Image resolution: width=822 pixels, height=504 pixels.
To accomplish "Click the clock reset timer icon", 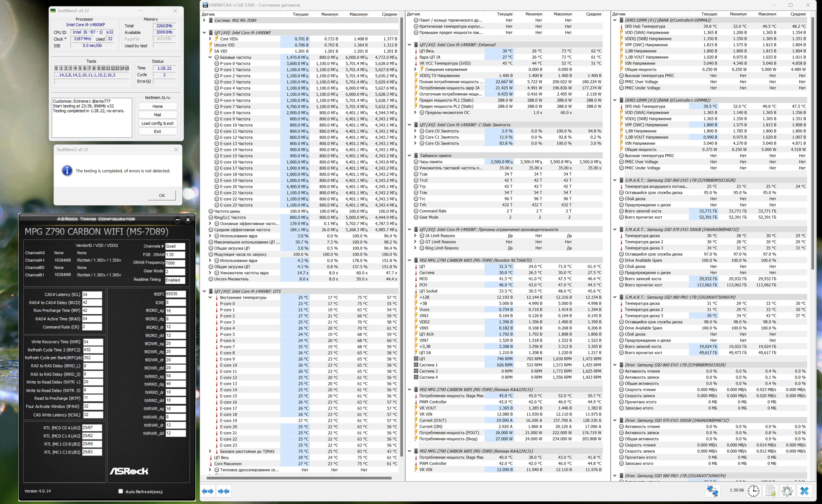I will pos(753,491).
